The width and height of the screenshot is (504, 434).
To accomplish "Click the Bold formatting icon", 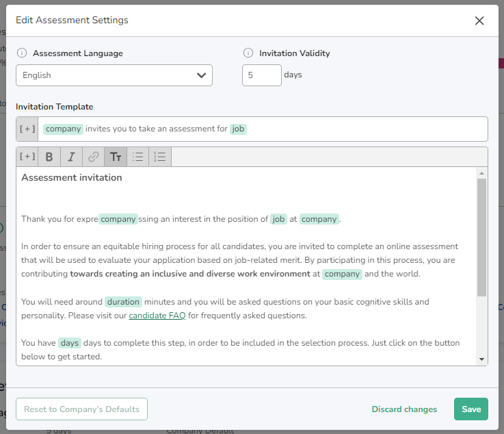I will coord(49,157).
